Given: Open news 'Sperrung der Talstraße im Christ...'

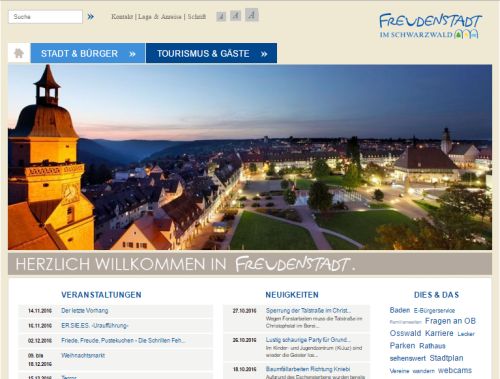Looking at the screenshot, I should [308, 311].
